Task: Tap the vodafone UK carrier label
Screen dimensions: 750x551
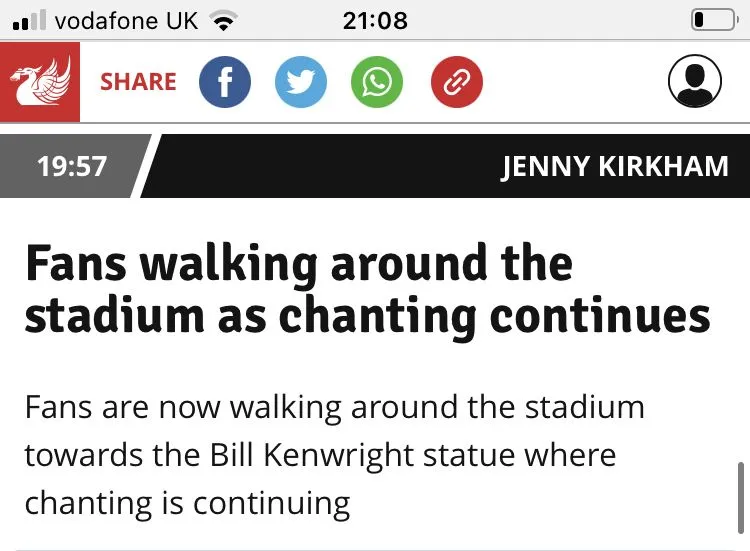Action: [x=126, y=20]
